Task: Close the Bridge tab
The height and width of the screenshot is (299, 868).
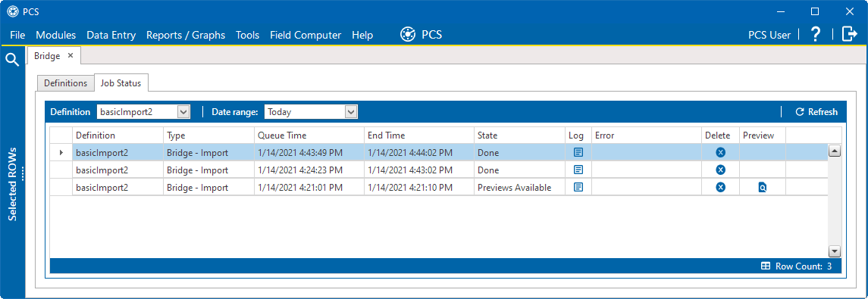Action: [71, 56]
